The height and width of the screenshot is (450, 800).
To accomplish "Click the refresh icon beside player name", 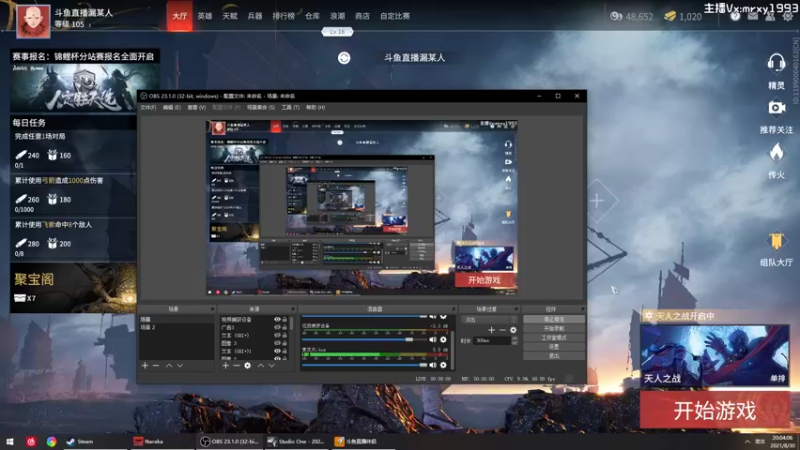I will click(344, 58).
